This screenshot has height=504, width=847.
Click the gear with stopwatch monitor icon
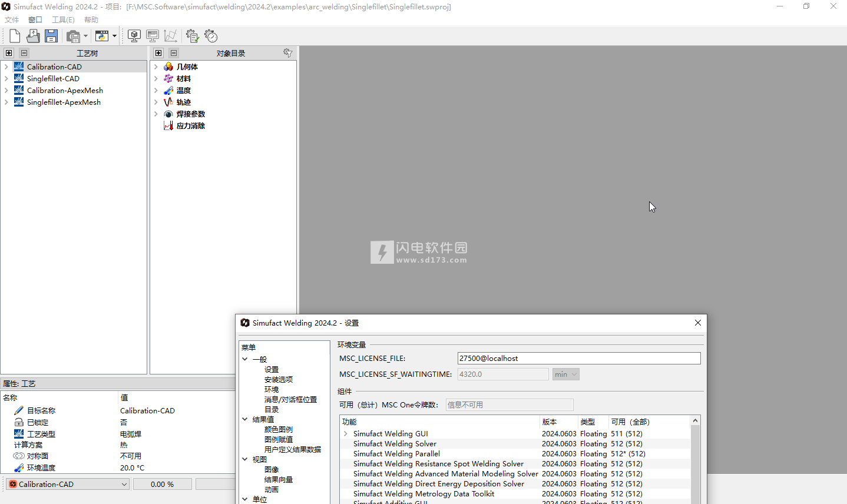pyautogui.click(x=211, y=37)
